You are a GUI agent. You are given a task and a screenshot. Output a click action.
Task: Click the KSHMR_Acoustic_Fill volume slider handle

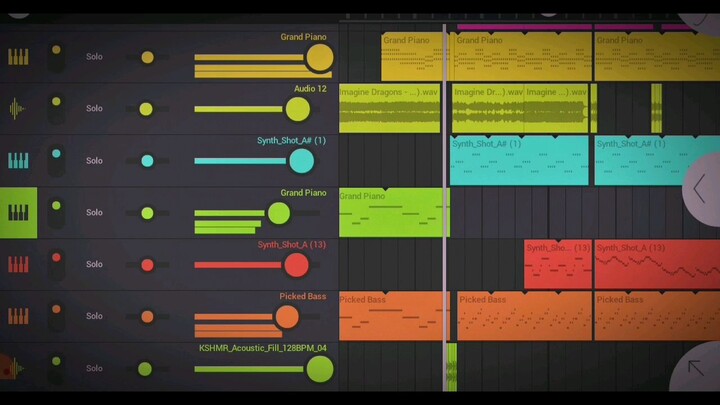(320, 369)
